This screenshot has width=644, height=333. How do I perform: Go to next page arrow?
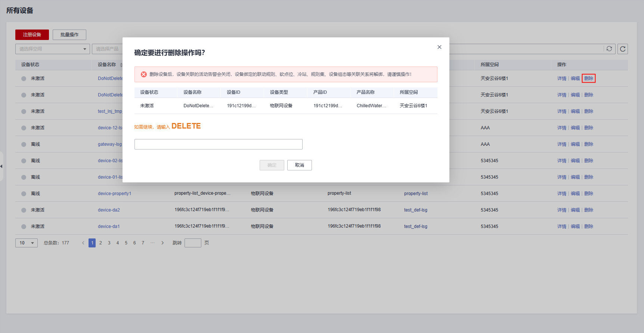point(162,243)
